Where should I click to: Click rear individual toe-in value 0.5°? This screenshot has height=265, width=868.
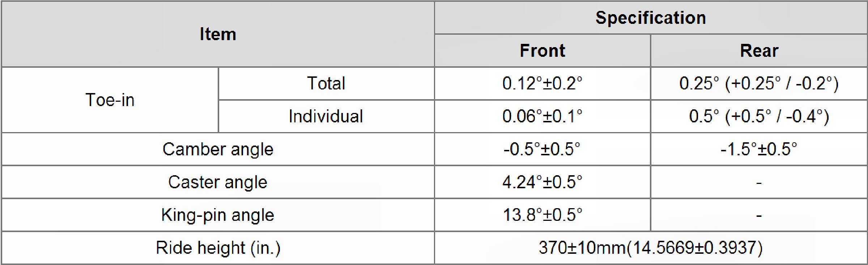point(759,116)
